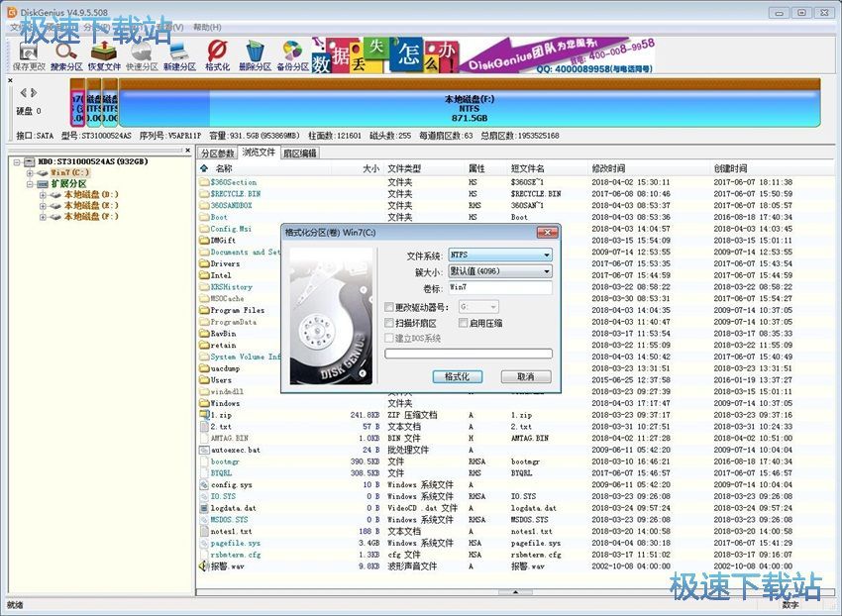Go to the previous disk arrow
The image size is (842, 616).
23,92
